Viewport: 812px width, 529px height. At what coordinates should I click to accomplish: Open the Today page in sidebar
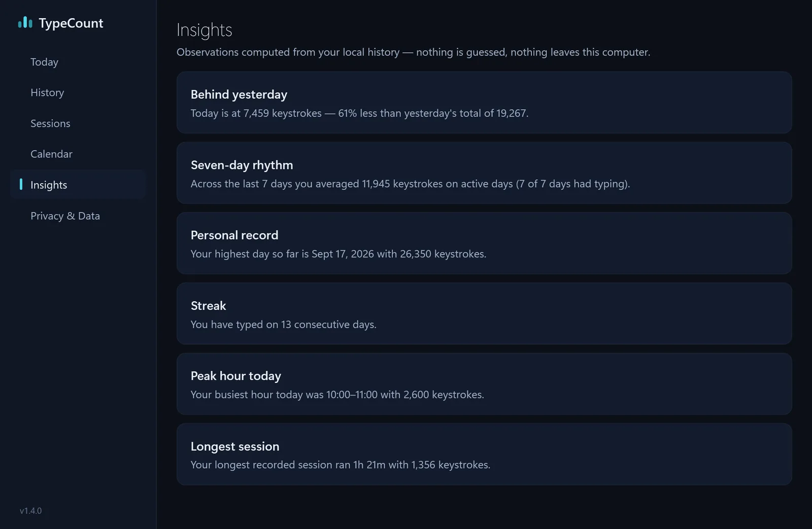coord(78,62)
